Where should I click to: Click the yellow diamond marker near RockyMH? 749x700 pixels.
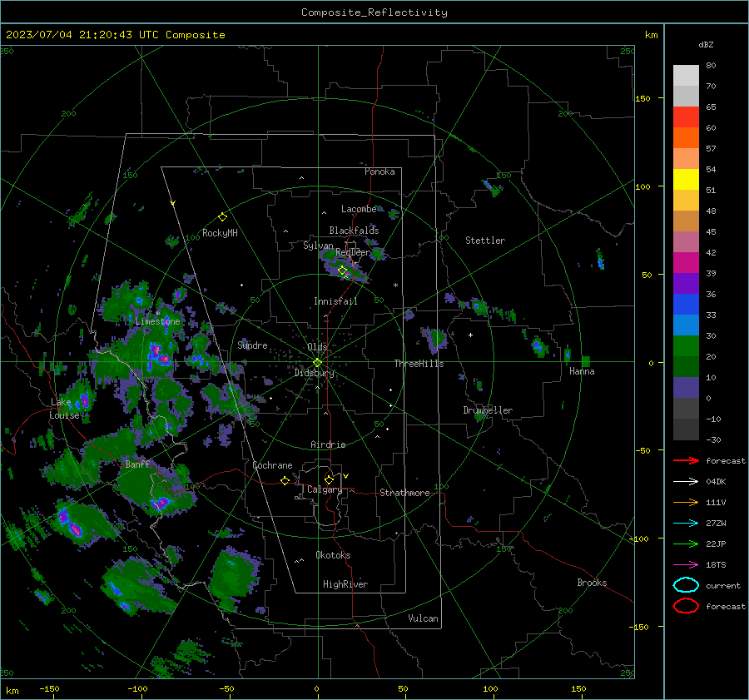pos(222,217)
